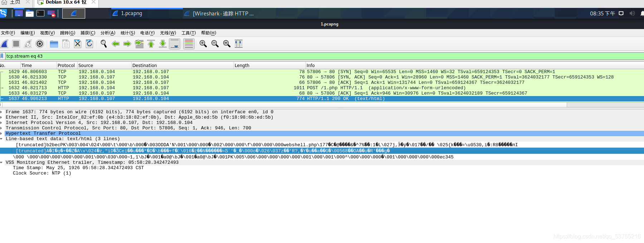Select the Clock Source: NTP (1) line
Screen dimensions: 644x243
click(x=42, y=173)
